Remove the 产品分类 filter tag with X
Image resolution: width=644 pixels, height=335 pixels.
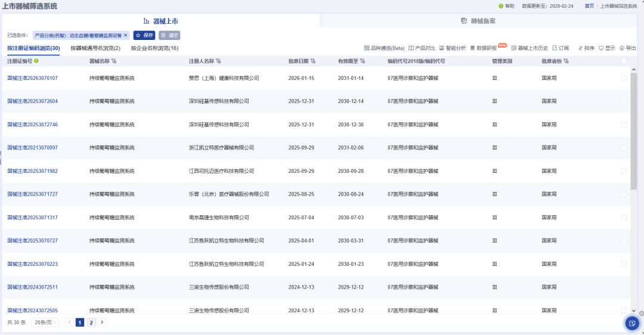pos(126,35)
